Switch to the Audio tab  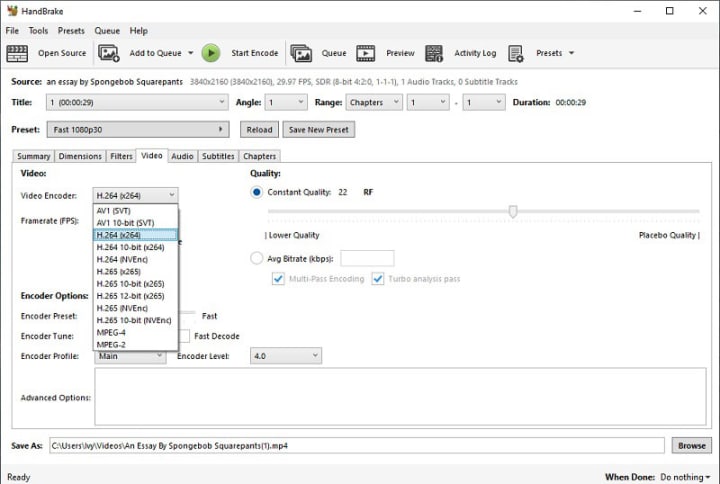[x=182, y=156]
